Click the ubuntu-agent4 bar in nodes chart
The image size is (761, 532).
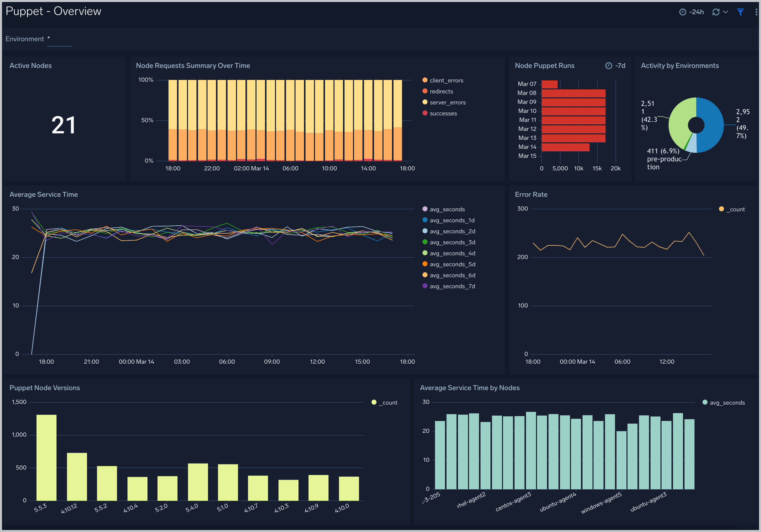[576, 454]
